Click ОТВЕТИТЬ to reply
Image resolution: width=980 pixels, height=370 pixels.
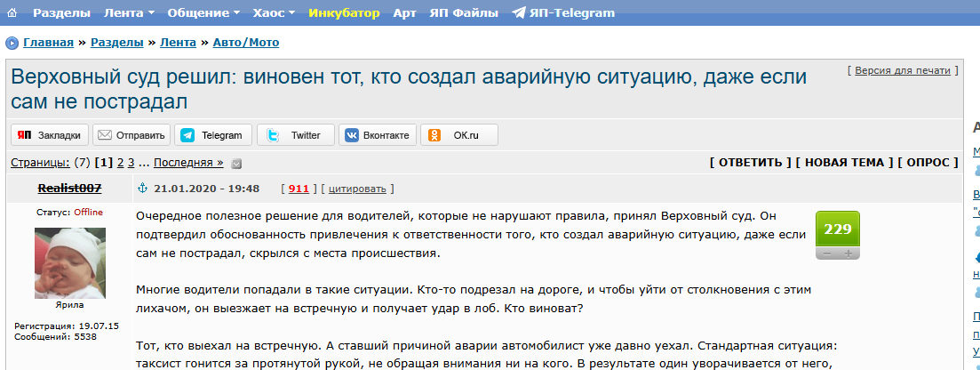751,163
